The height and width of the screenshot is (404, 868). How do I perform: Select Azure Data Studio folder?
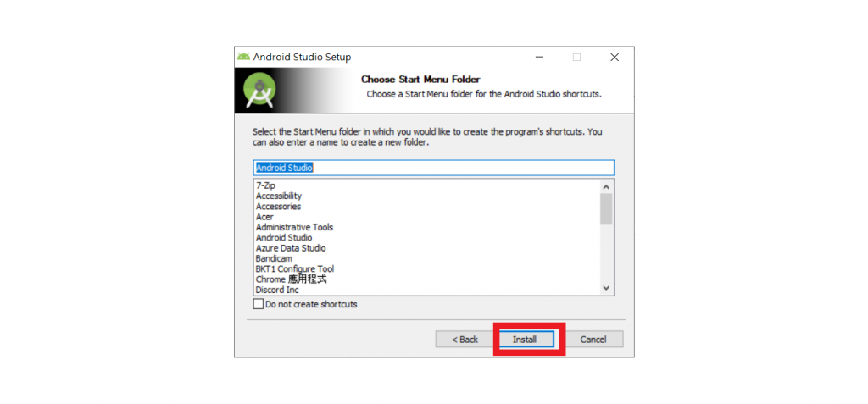(x=291, y=248)
